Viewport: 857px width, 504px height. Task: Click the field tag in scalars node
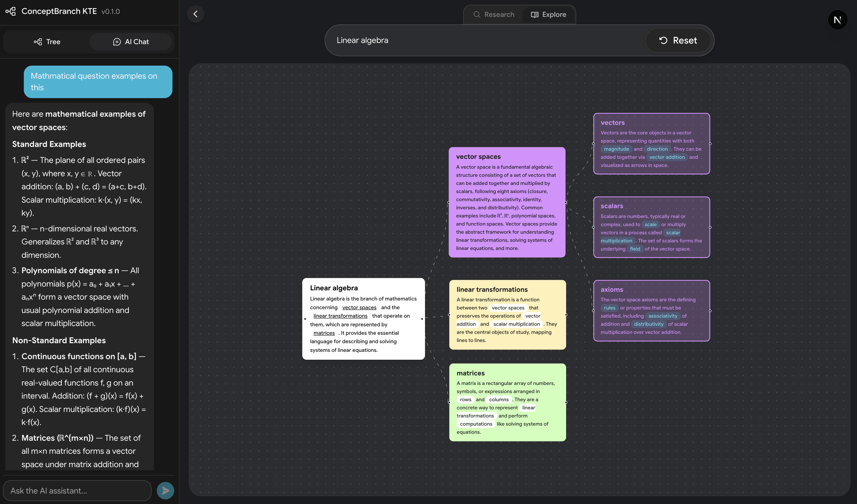[x=635, y=249]
